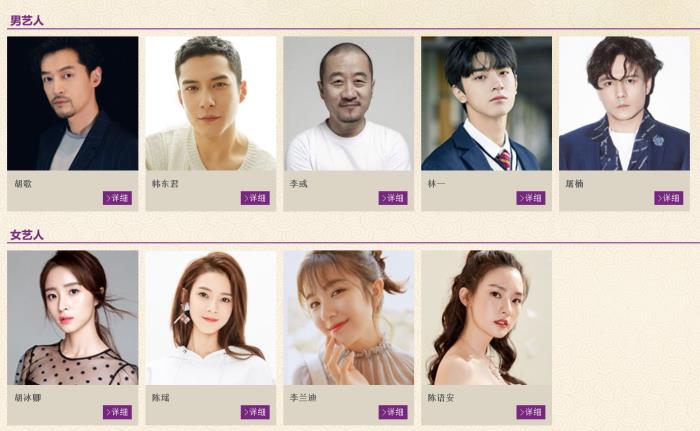Viewport: 700px width, 431px height.
Task: Open 详细 for the 陈瑶 card
Action: (255, 412)
